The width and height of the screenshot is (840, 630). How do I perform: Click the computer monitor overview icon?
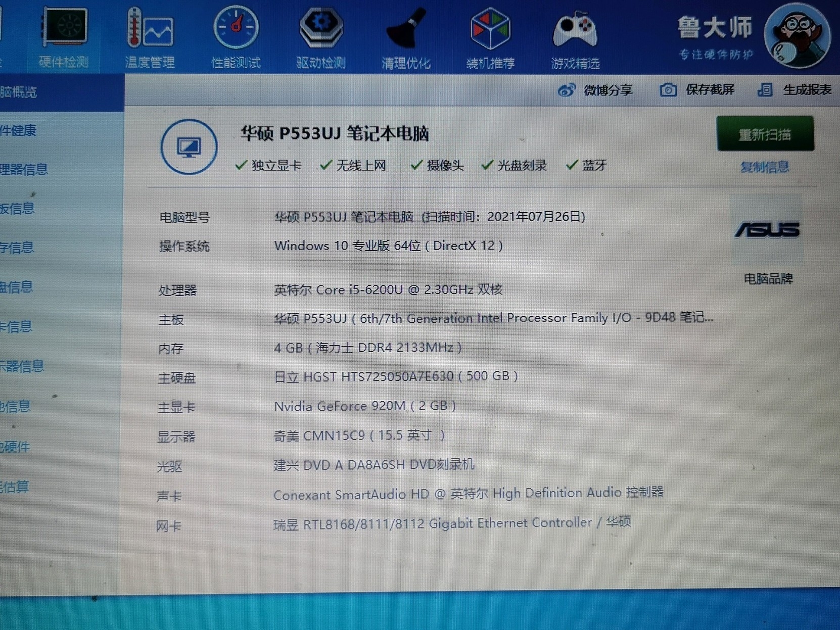coord(189,147)
